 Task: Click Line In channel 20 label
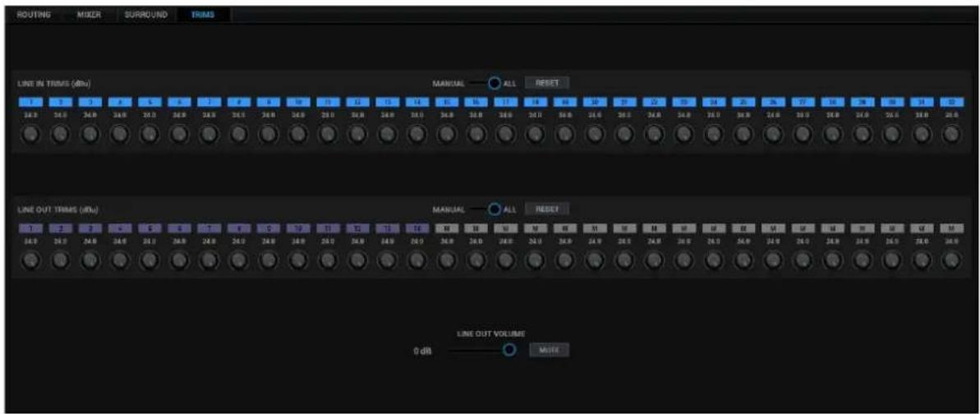[595, 101]
